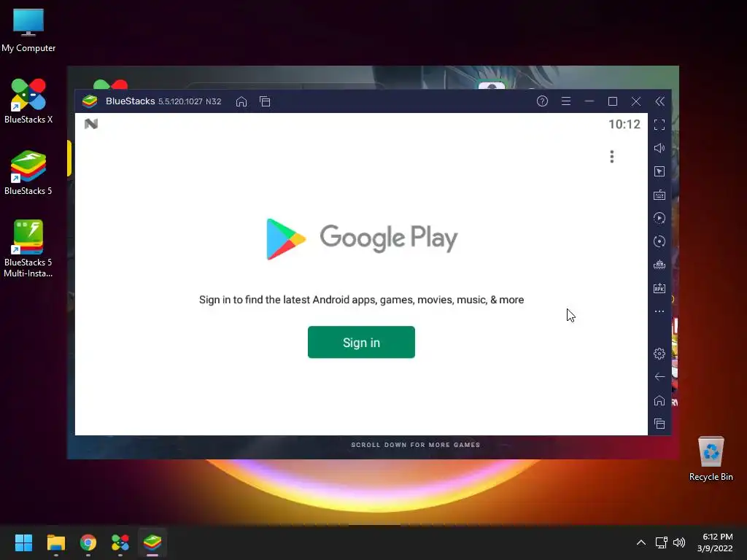
Task: Close the BlueStacks window
Action: coord(636,101)
